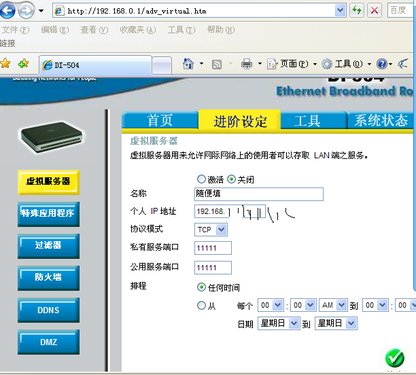Select the 关闭 radio button
416x375 pixels.
pyautogui.click(x=231, y=179)
